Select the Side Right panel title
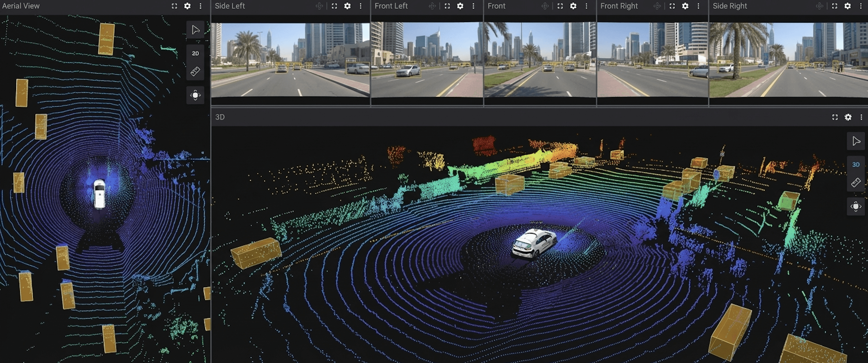The width and height of the screenshot is (868, 363). 730,6
